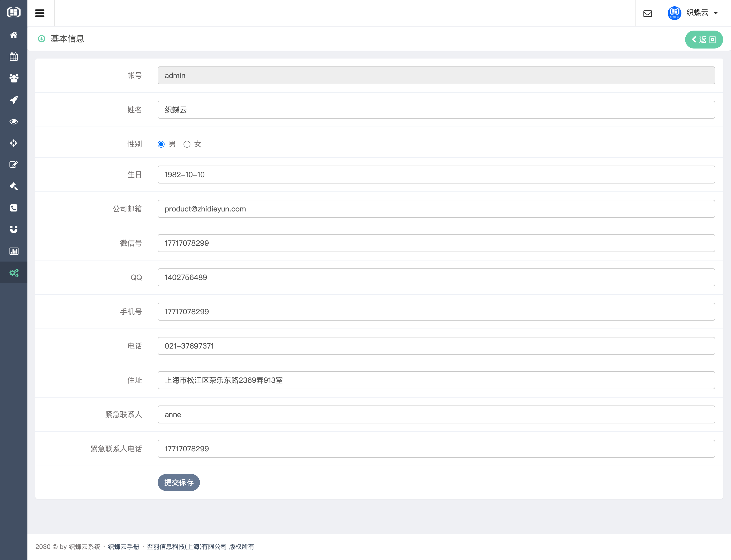Screen dimensions: 731x560
Task: Open the home page from the sidebar
Action: click(x=14, y=35)
